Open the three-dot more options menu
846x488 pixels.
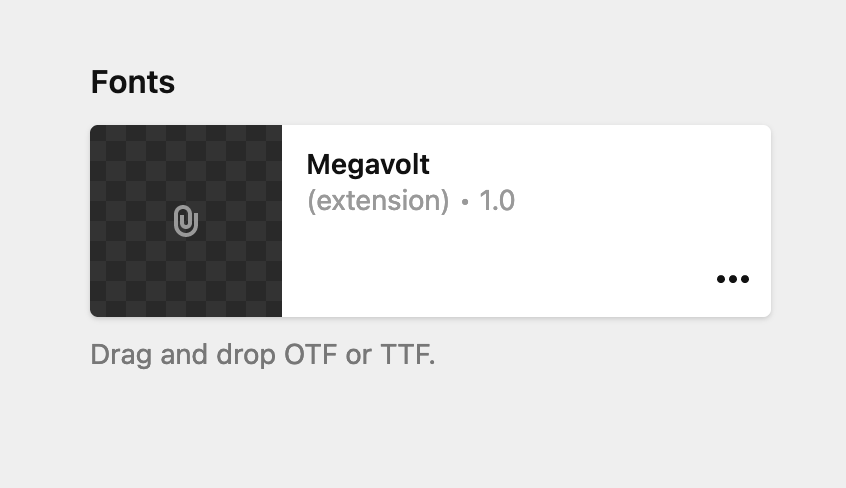pyautogui.click(x=733, y=279)
